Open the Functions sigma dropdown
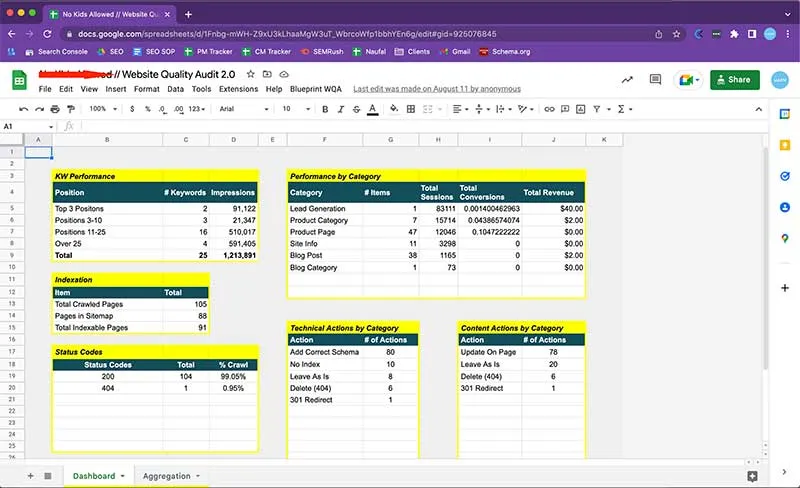The image size is (800, 488). [625, 109]
